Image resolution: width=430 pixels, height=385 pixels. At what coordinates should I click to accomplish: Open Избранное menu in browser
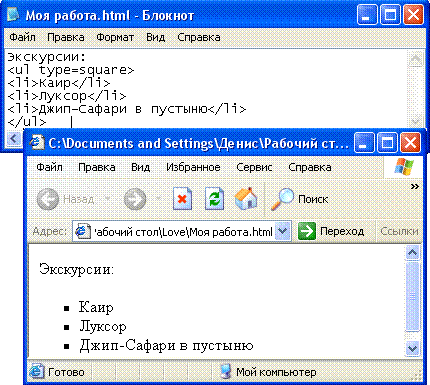[193, 167]
